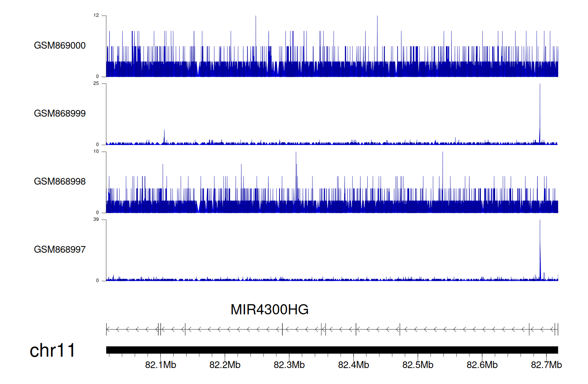Viewport: 588px width, 384px height.
Task: Click the 82.4Mb coordinate label
Action: tap(353, 365)
